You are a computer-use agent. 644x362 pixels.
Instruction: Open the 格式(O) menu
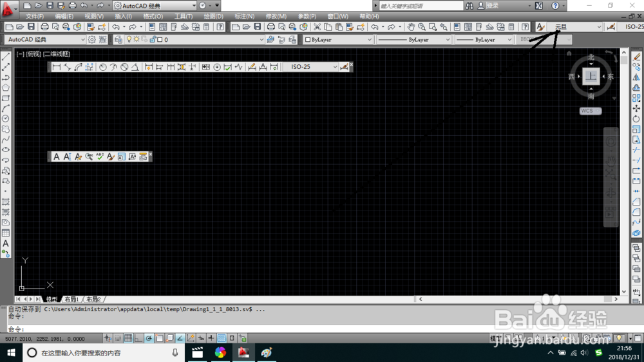[153, 17]
